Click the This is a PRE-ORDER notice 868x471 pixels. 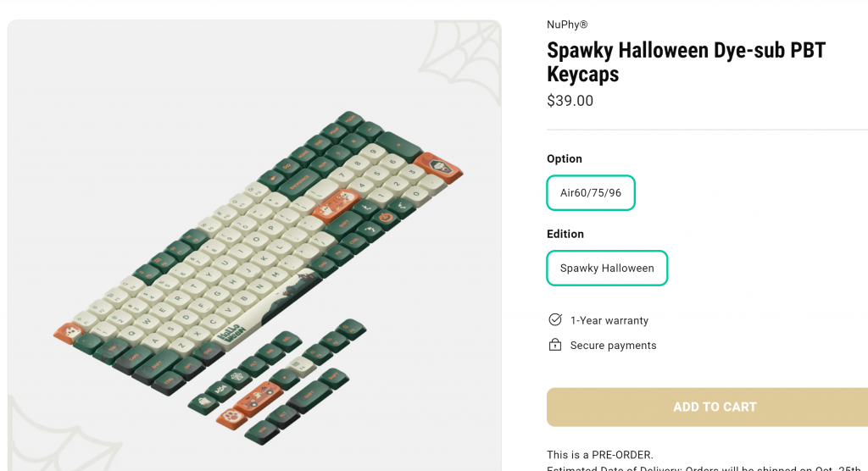(x=600, y=455)
